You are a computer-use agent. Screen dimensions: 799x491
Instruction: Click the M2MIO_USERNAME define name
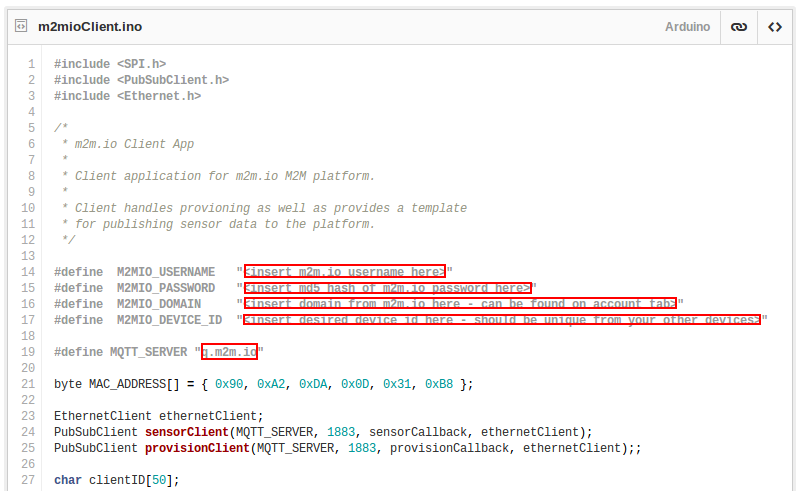(166, 272)
